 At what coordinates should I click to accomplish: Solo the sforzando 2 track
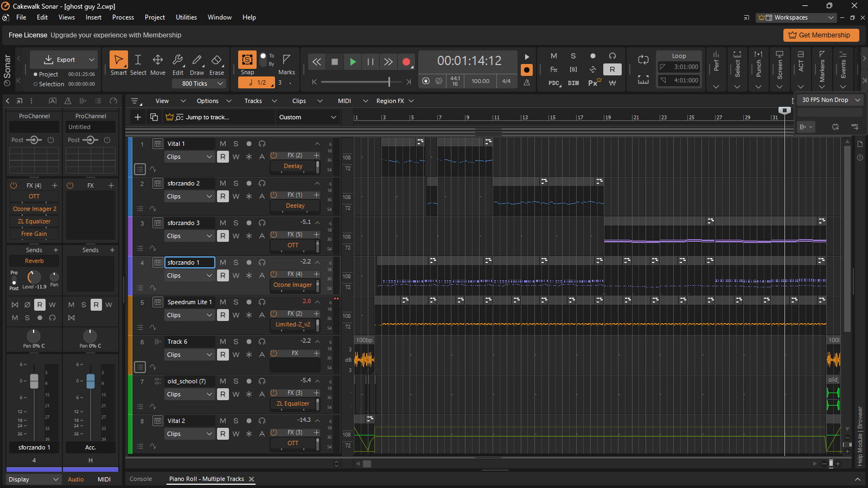236,183
